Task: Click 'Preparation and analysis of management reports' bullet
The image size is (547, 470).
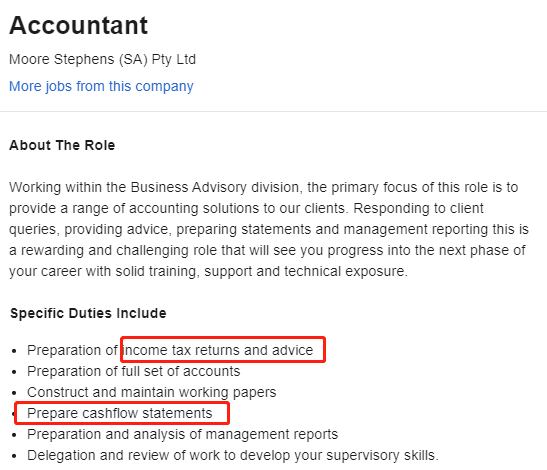Action: pos(182,434)
